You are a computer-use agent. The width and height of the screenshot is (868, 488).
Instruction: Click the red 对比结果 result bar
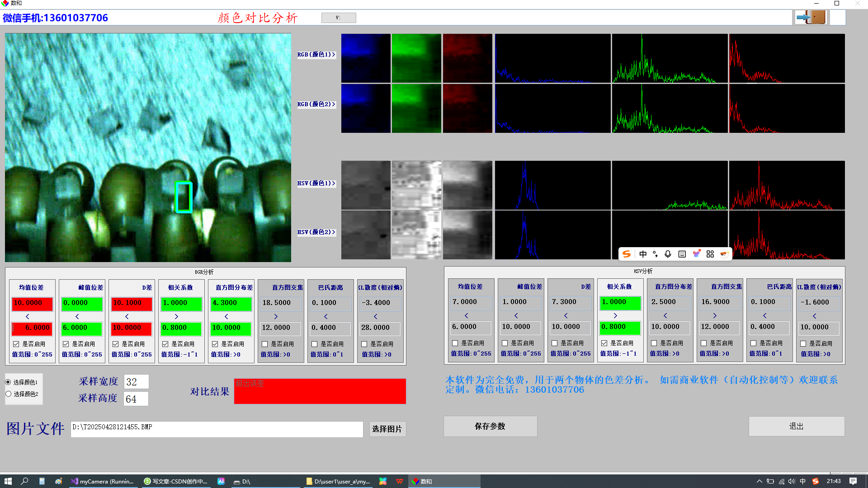(x=320, y=391)
